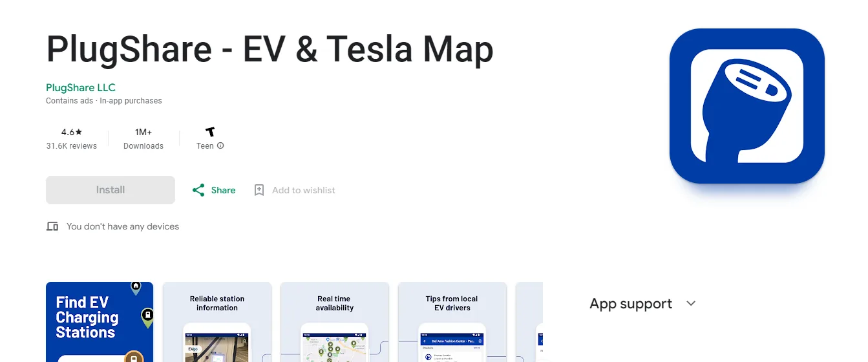868x362 pixels.
Task: Click the PlugShare app logo icon
Action: (x=746, y=106)
